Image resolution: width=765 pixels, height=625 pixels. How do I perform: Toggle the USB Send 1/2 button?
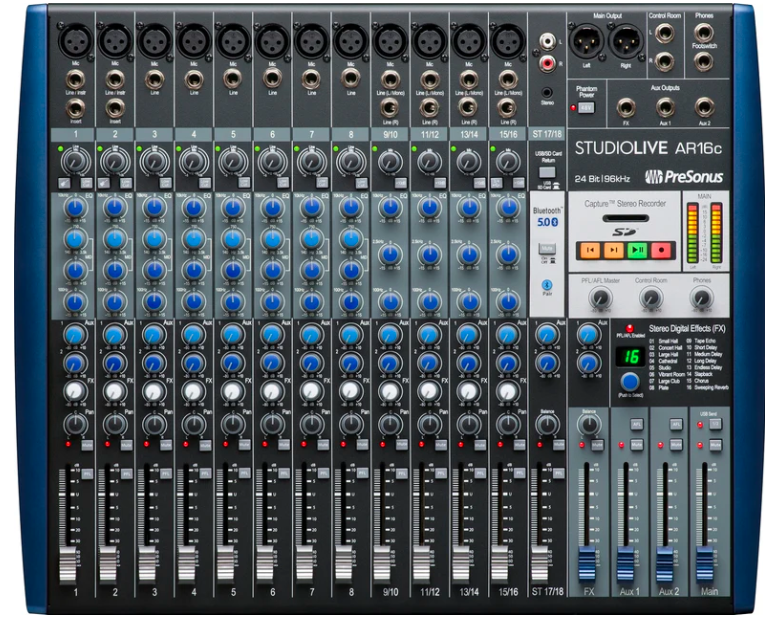pos(716,424)
